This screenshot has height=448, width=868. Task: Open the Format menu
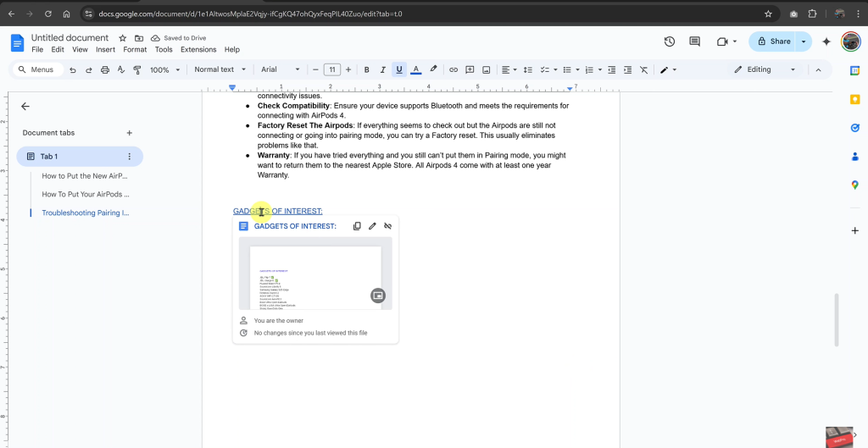[x=135, y=49]
